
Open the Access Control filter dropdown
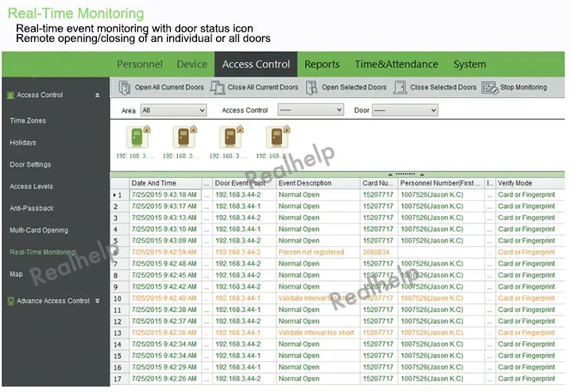[x=311, y=110]
